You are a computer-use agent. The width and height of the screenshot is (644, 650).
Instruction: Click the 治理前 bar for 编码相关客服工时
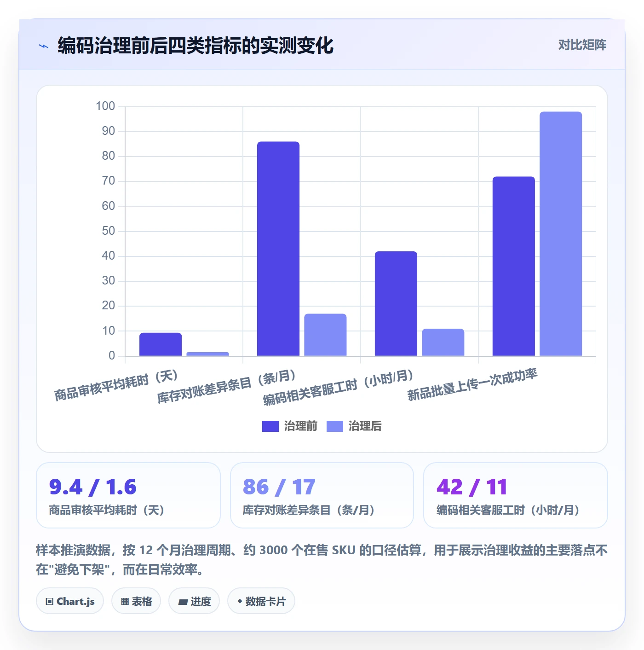click(x=396, y=303)
